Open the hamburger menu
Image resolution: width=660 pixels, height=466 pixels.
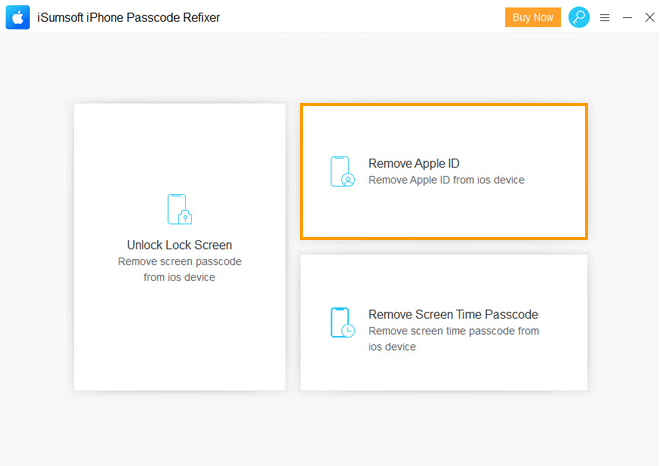(604, 17)
